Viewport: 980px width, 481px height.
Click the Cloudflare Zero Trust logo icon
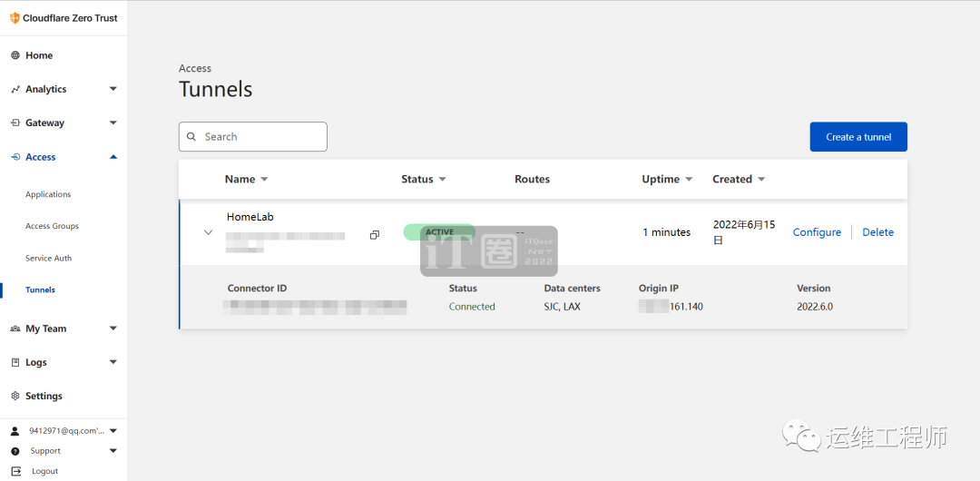(x=15, y=18)
